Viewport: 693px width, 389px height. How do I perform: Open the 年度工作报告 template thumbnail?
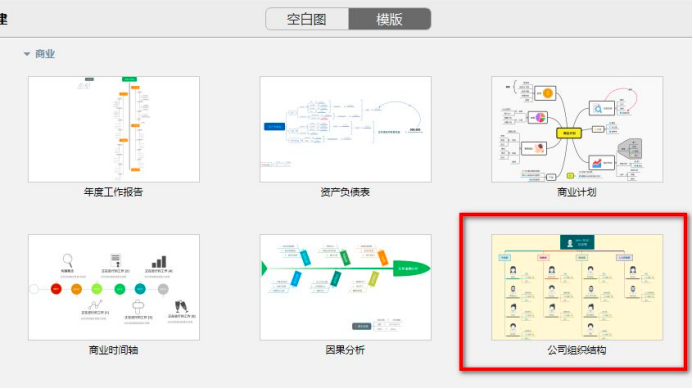[114, 129]
